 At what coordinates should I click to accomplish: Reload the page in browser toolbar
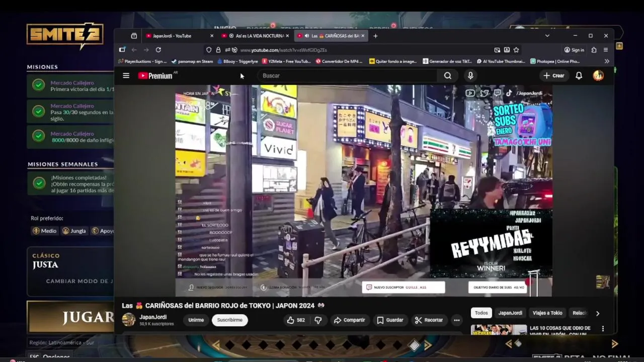tap(158, 50)
